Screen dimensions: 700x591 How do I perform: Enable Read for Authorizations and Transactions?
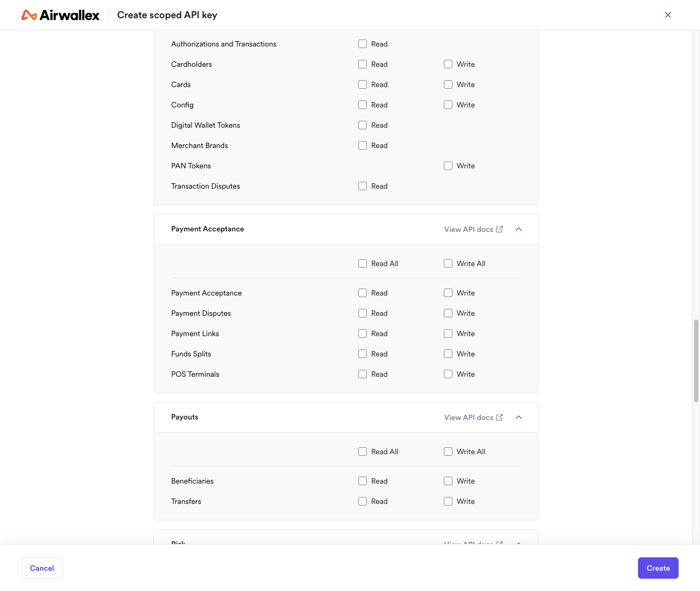coord(363,44)
